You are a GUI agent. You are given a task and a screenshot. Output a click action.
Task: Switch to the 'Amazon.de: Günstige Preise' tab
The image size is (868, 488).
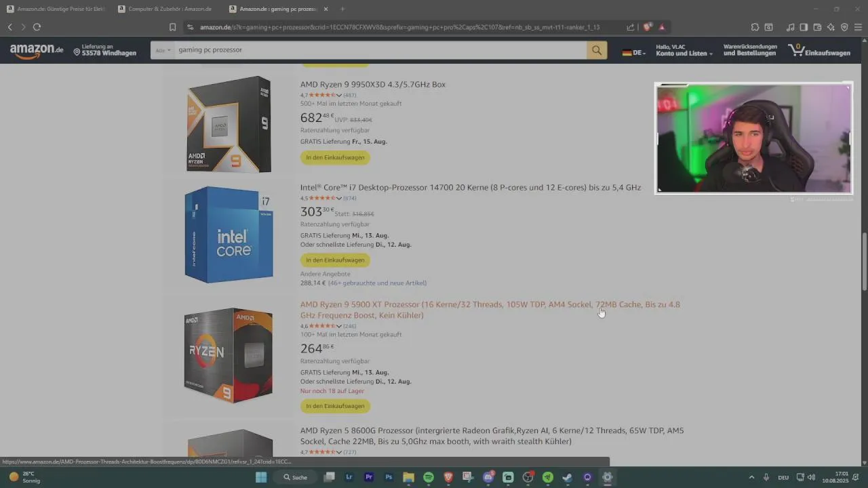pyautogui.click(x=56, y=9)
